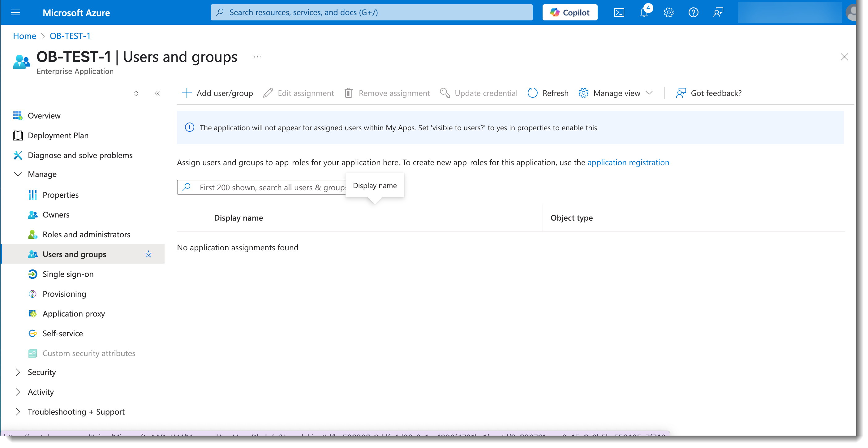
Task: Open the Cloud Shell terminal icon
Action: pyautogui.click(x=619, y=12)
